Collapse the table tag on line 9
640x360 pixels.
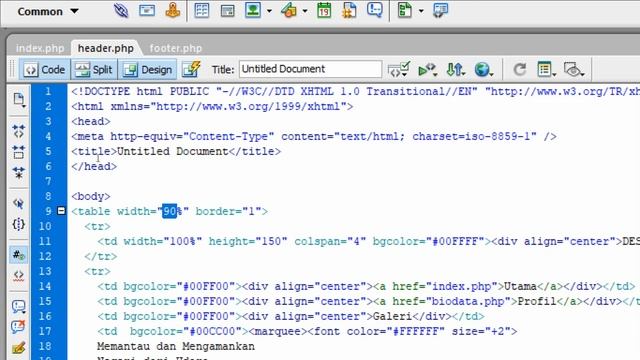[x=61, y=211]
